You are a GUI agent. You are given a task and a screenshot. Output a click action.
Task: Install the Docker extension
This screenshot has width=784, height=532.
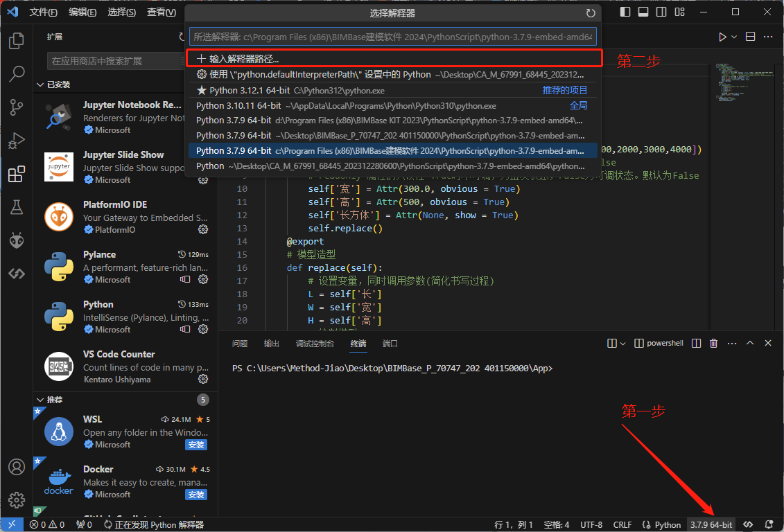pos(196,495)
